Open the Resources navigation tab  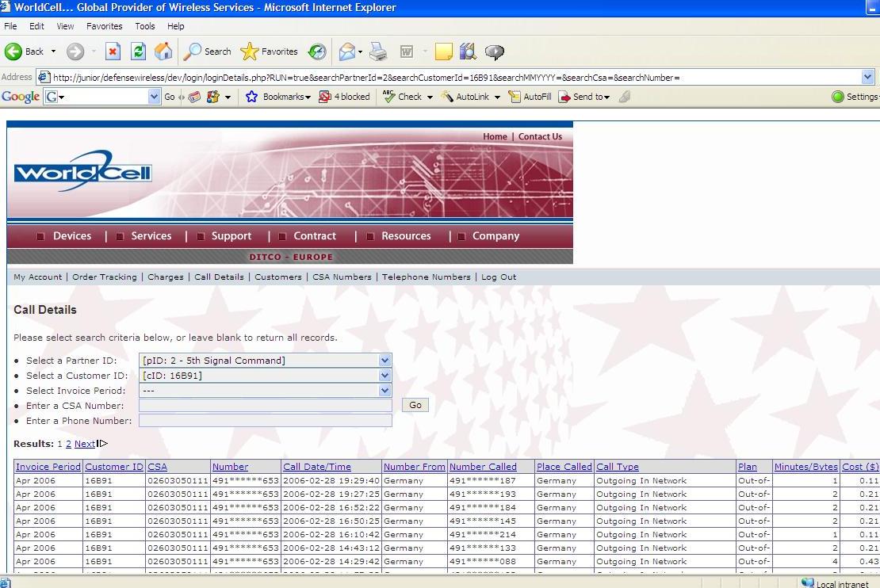407,235
